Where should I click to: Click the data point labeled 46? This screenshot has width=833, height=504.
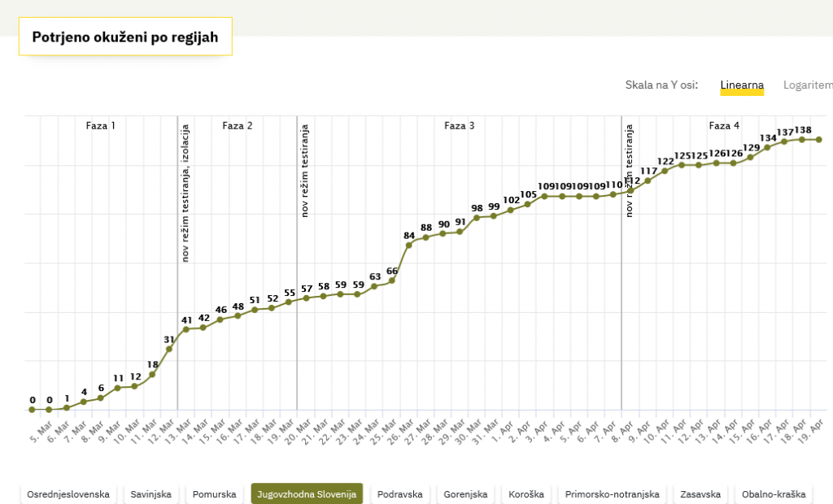tap(220, 319)
